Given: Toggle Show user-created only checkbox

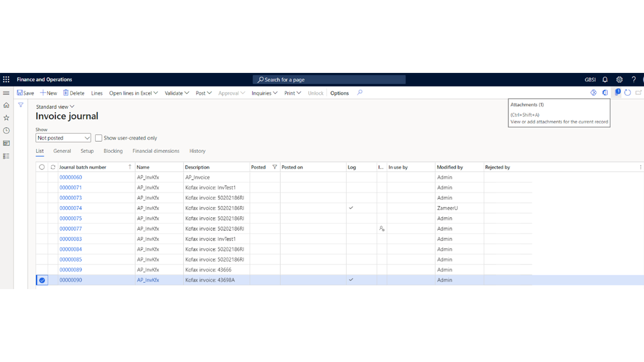Looking at the screenshot, I should tap(99, 138).
